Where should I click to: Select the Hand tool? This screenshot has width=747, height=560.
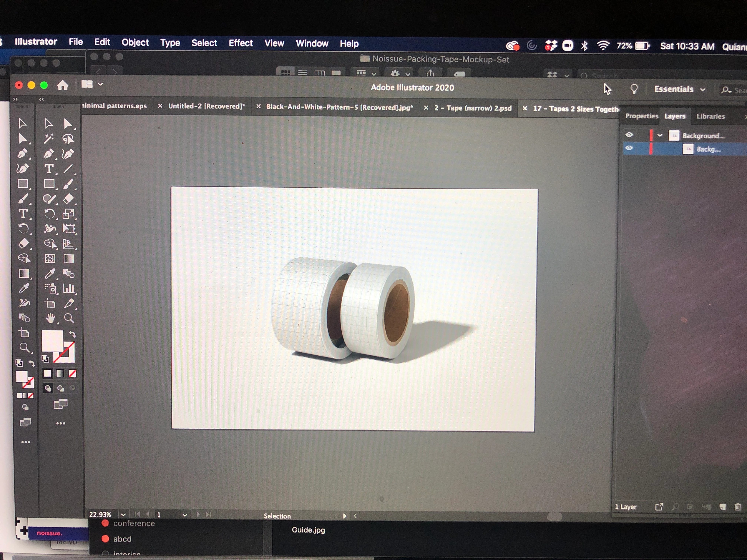tap(50, 318)
